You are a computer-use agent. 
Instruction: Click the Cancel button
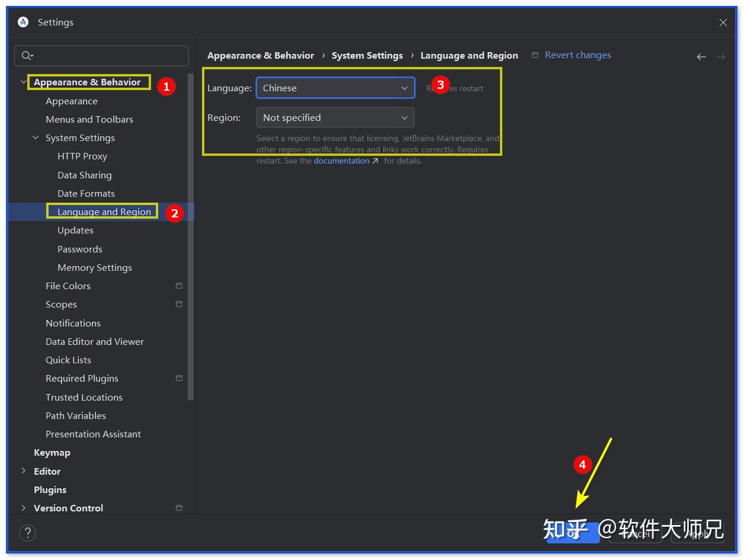[635, 533]
